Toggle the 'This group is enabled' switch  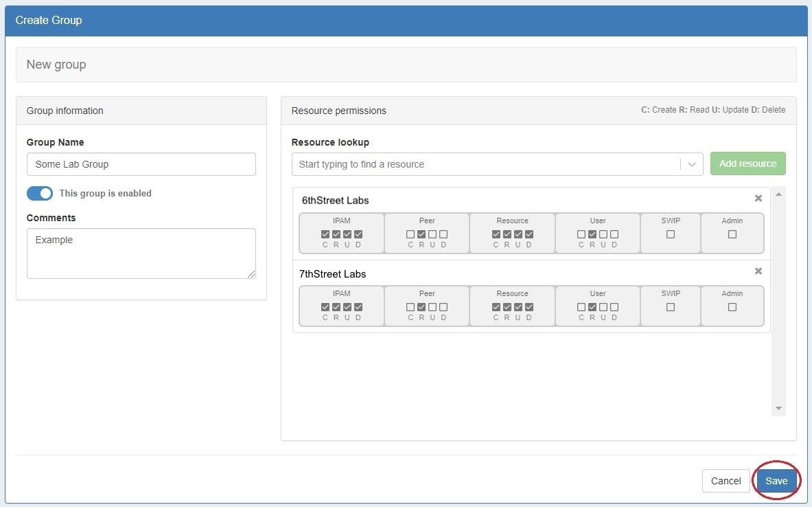pyautogui.click(x=40, y=194)
